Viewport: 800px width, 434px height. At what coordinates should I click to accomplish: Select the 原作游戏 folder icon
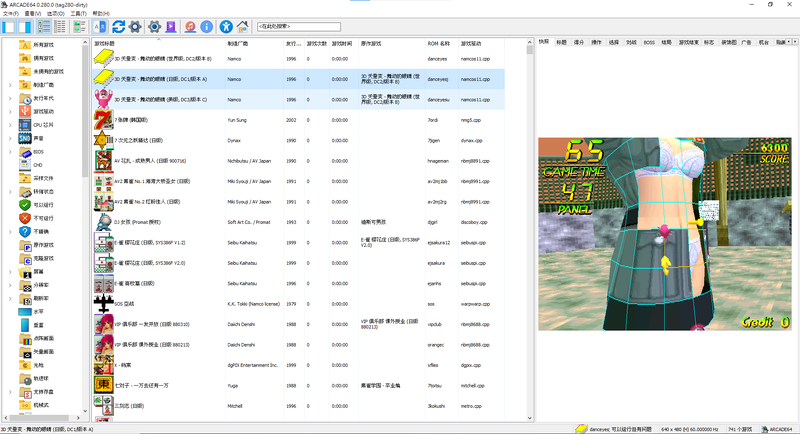[25, 245]
